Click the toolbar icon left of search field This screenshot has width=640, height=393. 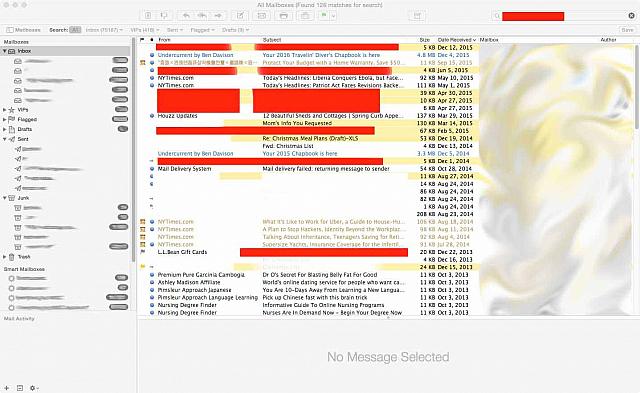point(417,16)
